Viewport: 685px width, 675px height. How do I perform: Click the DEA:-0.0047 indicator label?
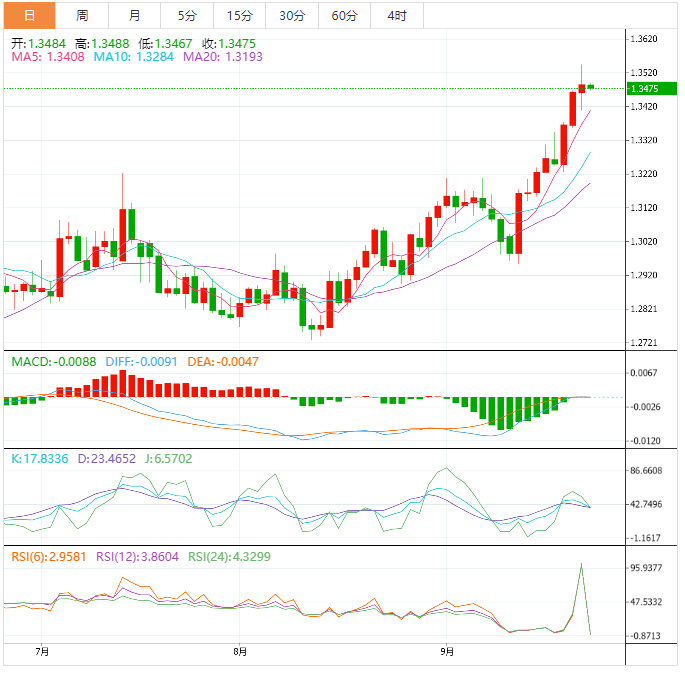click(223, 362)
